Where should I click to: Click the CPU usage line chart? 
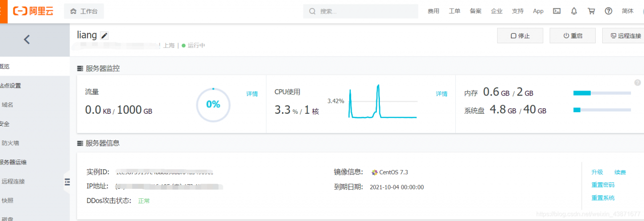point(382,101)
